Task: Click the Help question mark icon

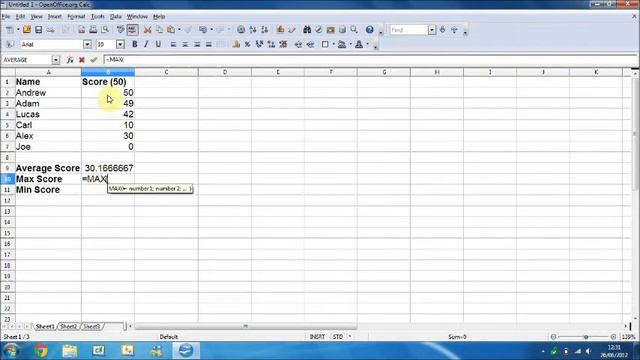Action: [x=369, y=30]
